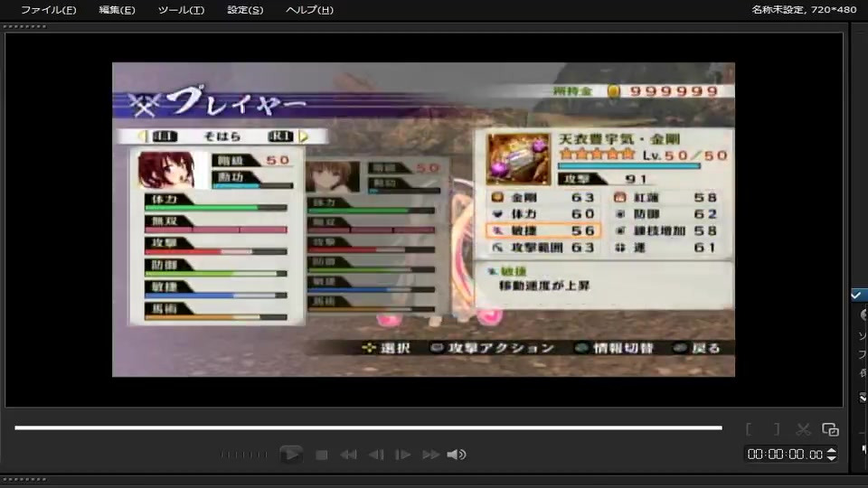Jump to end with the fast-forward button
This screenshot has height=488, width=868.
pos(430,455)
